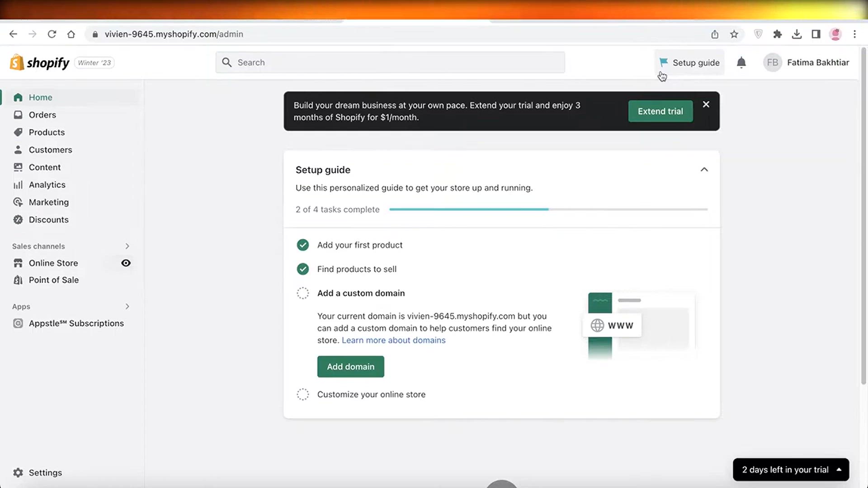
Task: Click the Settings gear icon
Action: (18, 473)
